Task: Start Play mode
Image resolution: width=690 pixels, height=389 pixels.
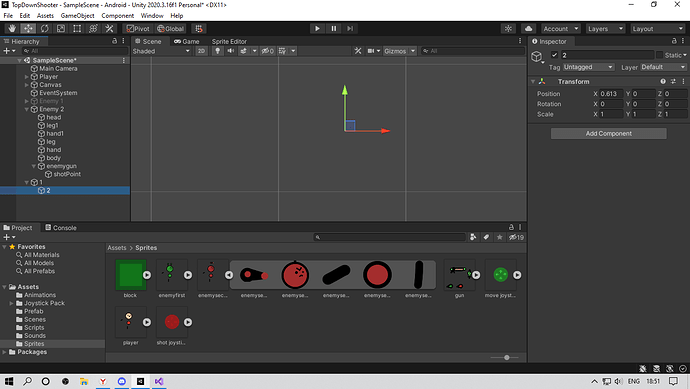Action: 317,29
